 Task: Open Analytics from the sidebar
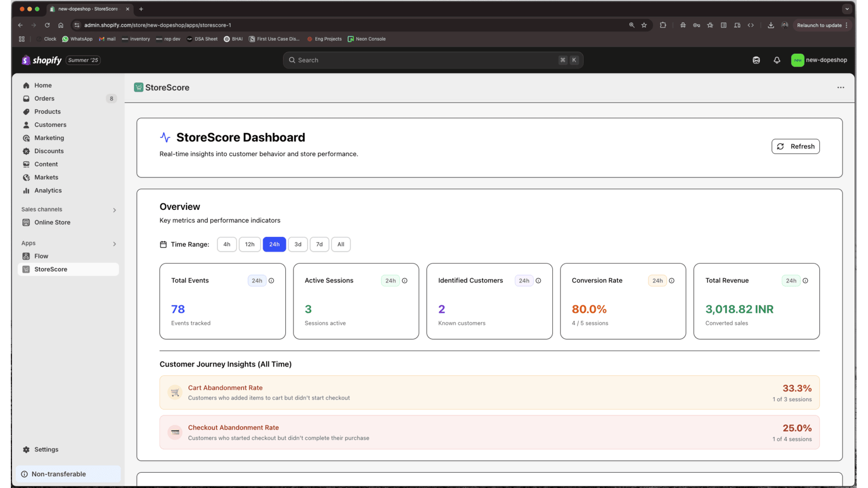point(48,191)
